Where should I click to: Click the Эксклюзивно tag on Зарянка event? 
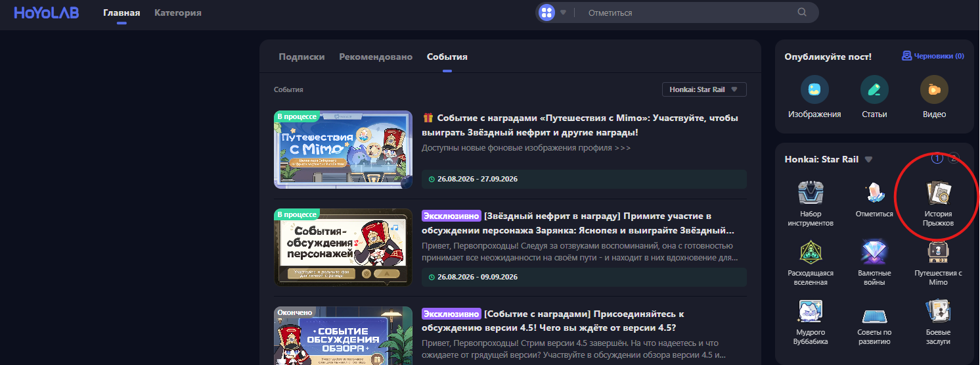click(451, 216)
